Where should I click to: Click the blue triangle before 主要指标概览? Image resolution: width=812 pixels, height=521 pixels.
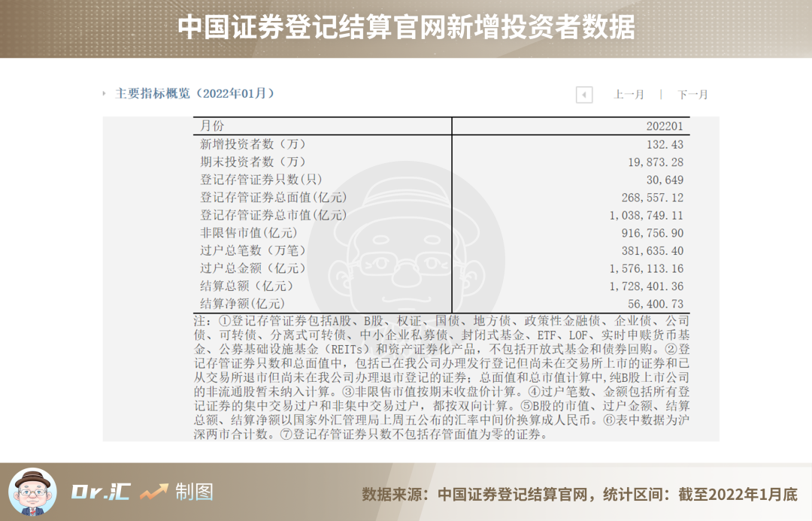pyautogui.click(x=103, y=95)
